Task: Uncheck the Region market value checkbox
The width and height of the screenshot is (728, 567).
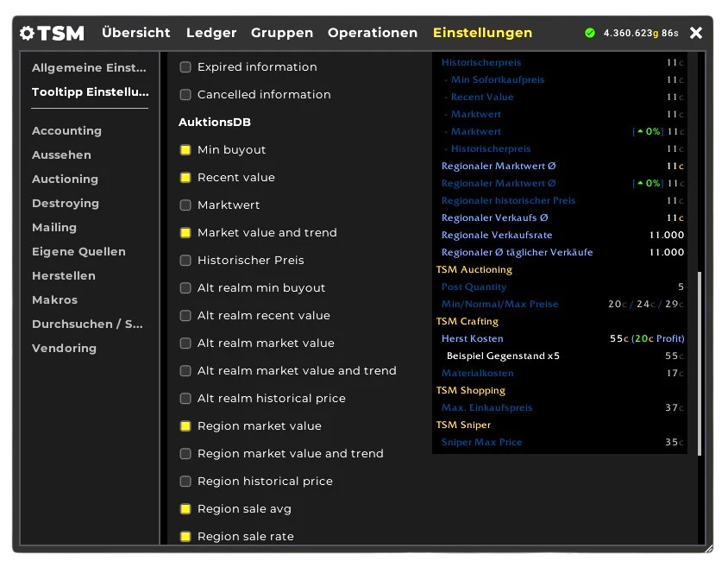Action: pos(185,426)
